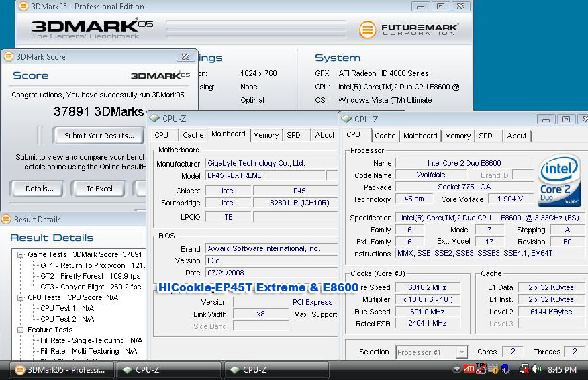Click the 2404.1 MHz rated FSB value
This screenshot has height=380, width=588.
pyautogui.click(x=428, y=323)
